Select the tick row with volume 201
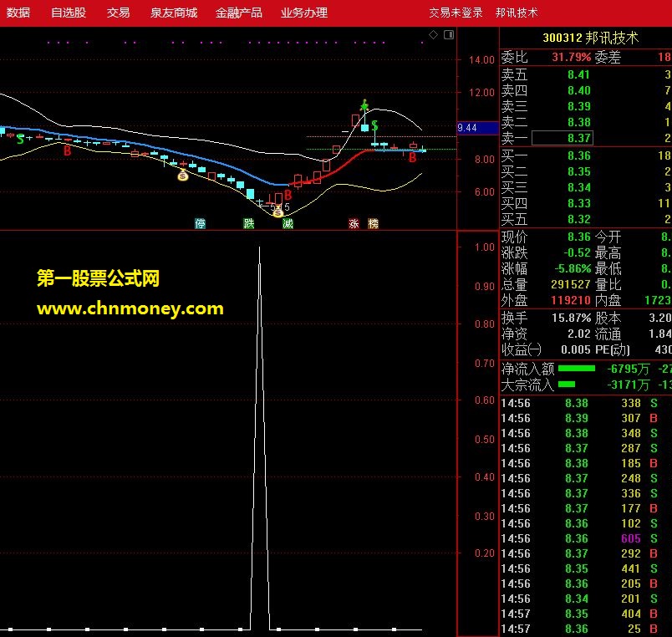Viewport: 672px width, 637px height. point(586,599)
